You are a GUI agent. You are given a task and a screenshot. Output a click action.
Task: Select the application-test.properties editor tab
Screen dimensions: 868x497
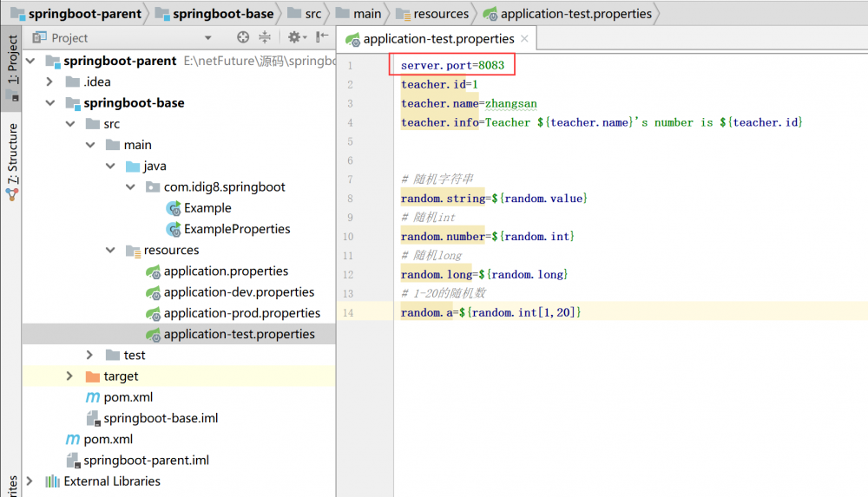click(x=437, y=39)
